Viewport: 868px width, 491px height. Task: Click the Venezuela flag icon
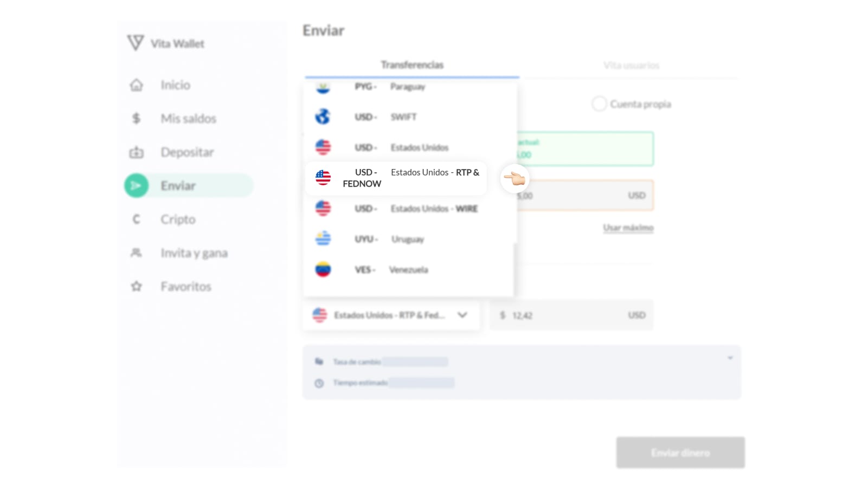click(x=323, y=269)
